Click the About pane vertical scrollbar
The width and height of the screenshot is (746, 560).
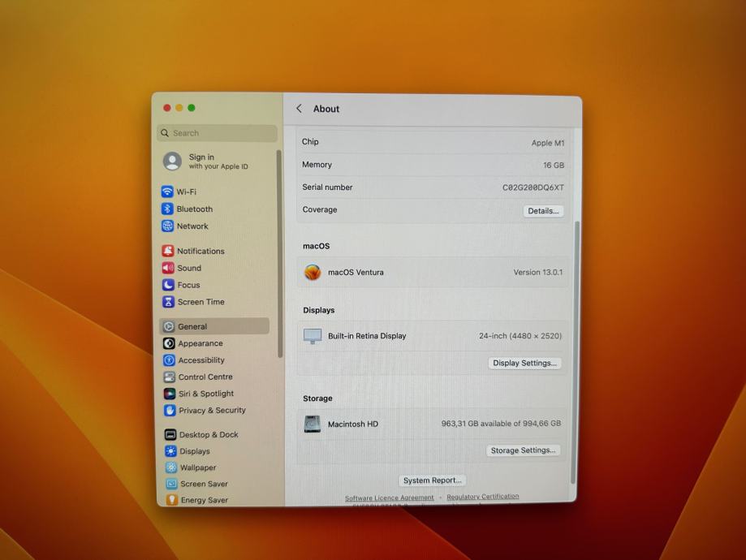[576, 352]
